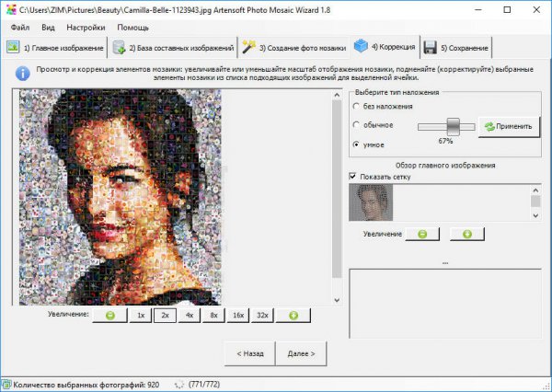Open the Помощь menu
Screen dimensions: 552x392
click(133, 28)
